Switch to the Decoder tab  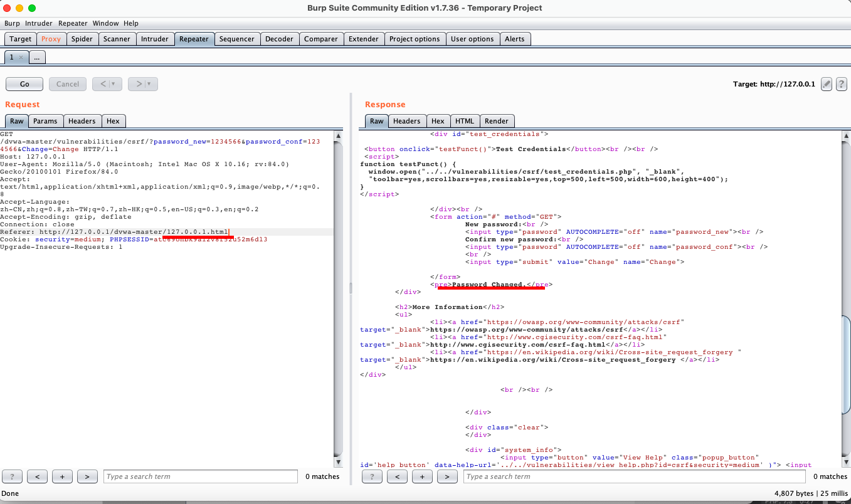(280, 39)
